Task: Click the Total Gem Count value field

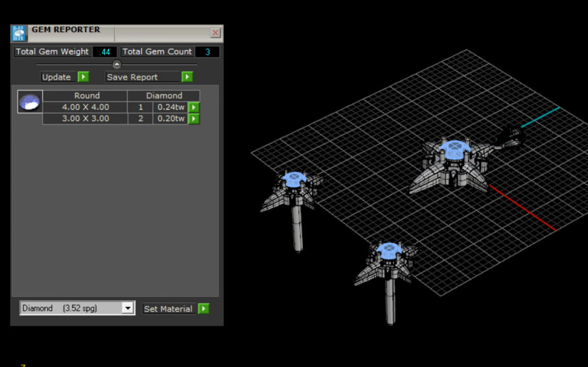Action: (207, 52)
